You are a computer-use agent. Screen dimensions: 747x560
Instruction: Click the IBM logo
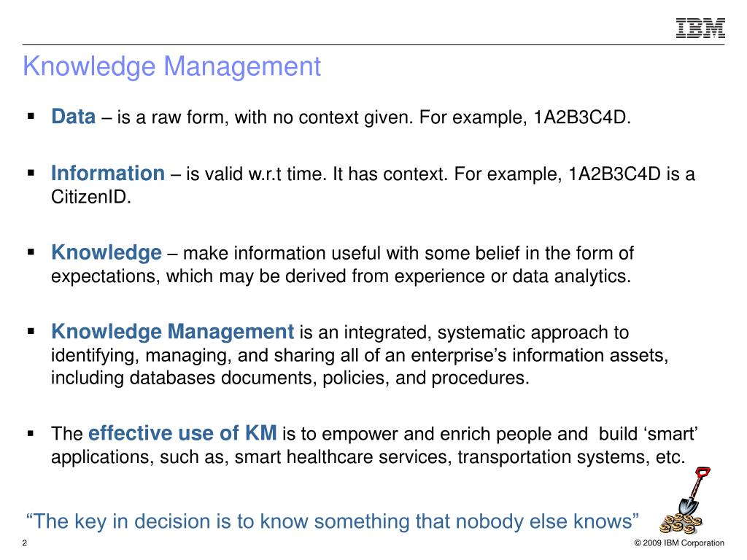(700, 28)
